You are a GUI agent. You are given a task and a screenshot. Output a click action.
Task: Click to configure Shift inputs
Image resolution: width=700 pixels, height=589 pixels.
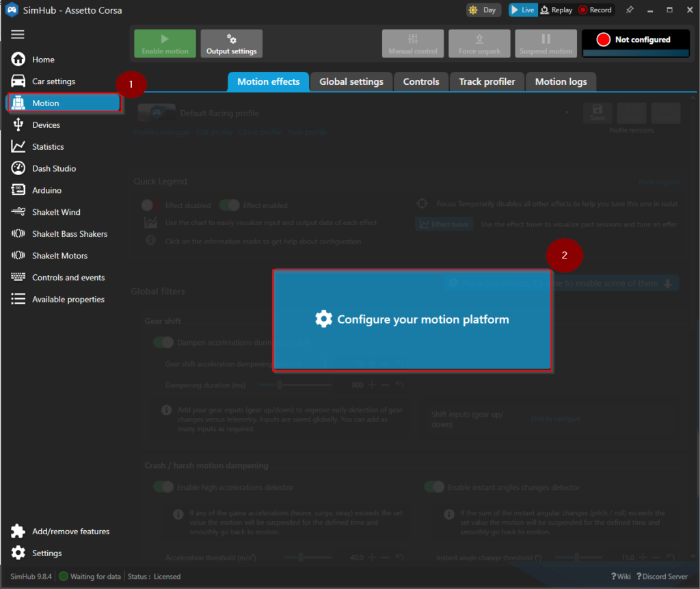click(x=556, y=419)
